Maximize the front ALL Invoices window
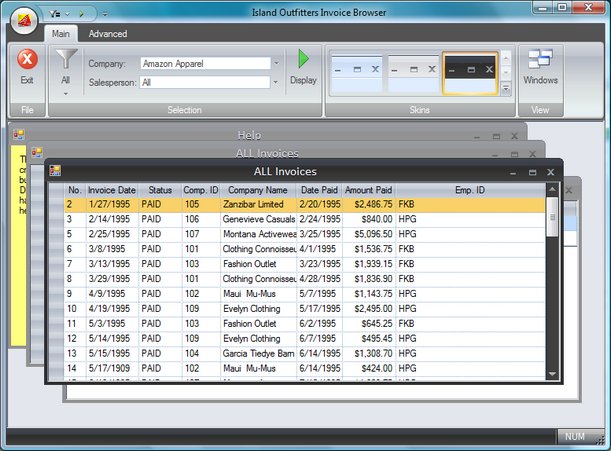Image resolution: width=611 pixels, height=451 pixels. (532, 172)
